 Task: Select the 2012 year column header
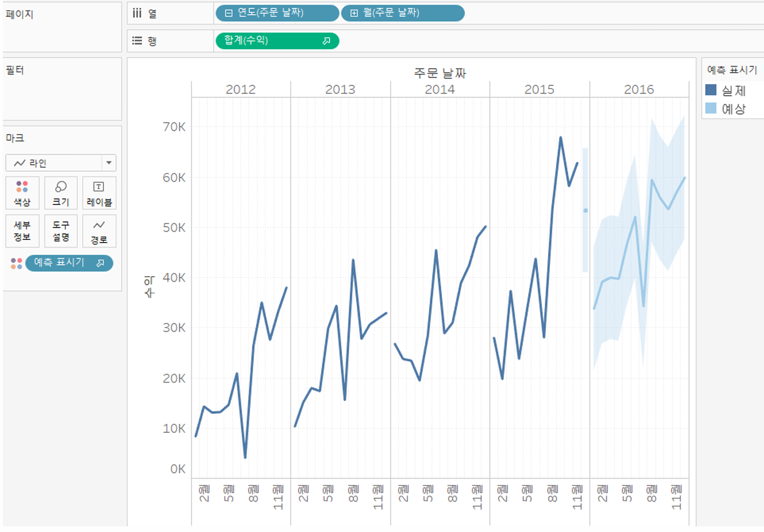[x=241, y=89]
